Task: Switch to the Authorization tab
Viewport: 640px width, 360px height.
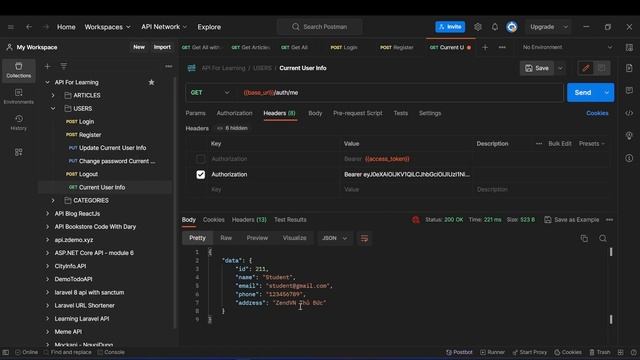Action: (x=235, y=113)
